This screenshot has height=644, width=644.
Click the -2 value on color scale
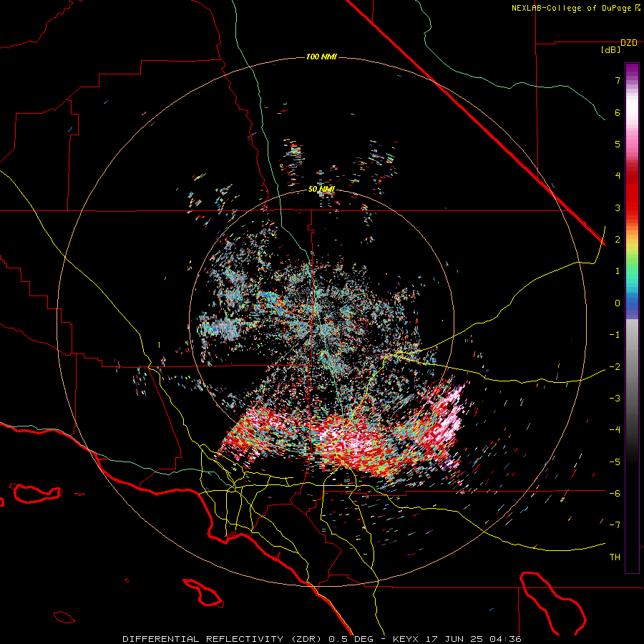615,367
